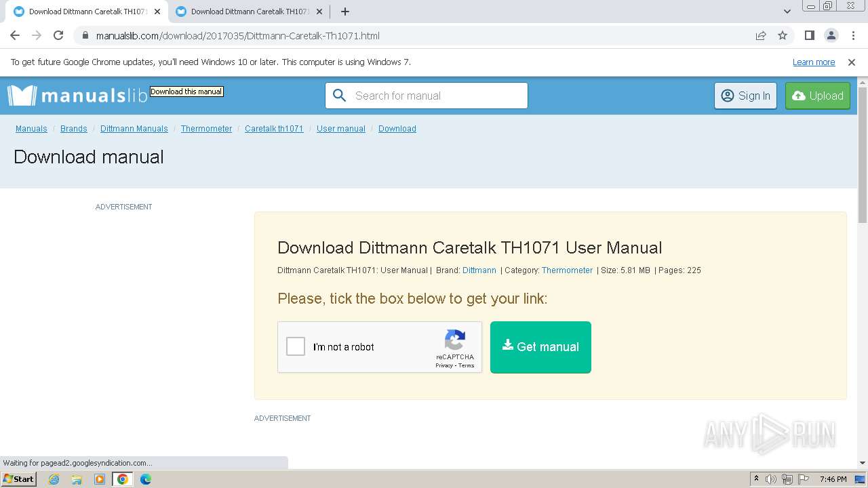The height and width of the screenshot is (488, 868).
Task: Click the browser back arrow
Action: point(15,35)
